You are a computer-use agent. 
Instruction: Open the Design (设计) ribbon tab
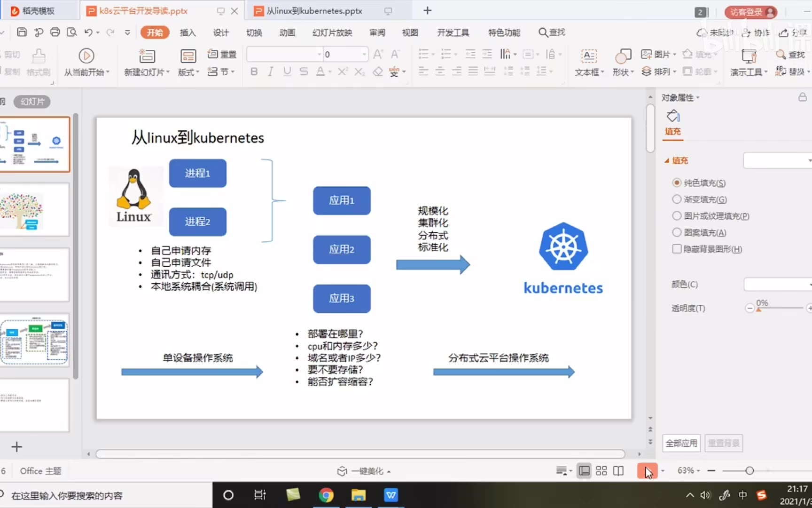pyautogui.click(x=221, y=32)
